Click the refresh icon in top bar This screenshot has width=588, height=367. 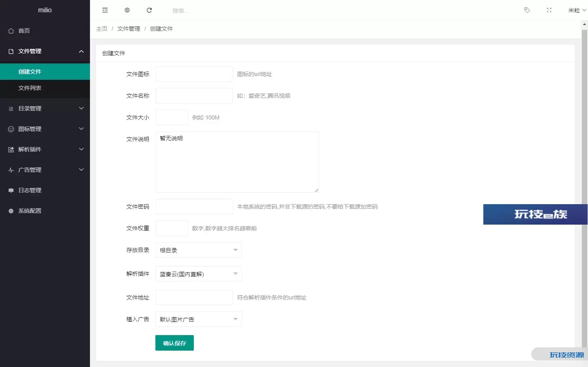point(149,10)
